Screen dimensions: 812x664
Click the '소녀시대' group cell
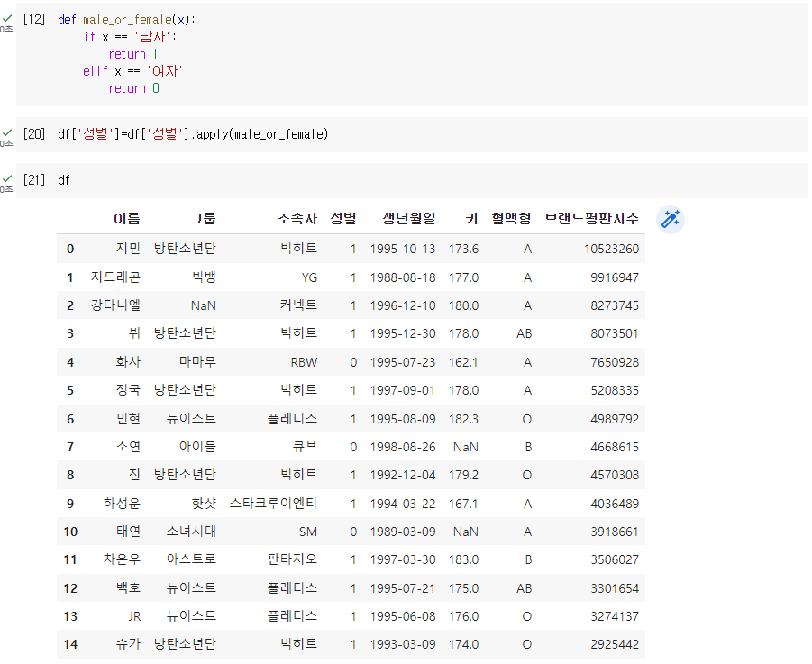191,531
